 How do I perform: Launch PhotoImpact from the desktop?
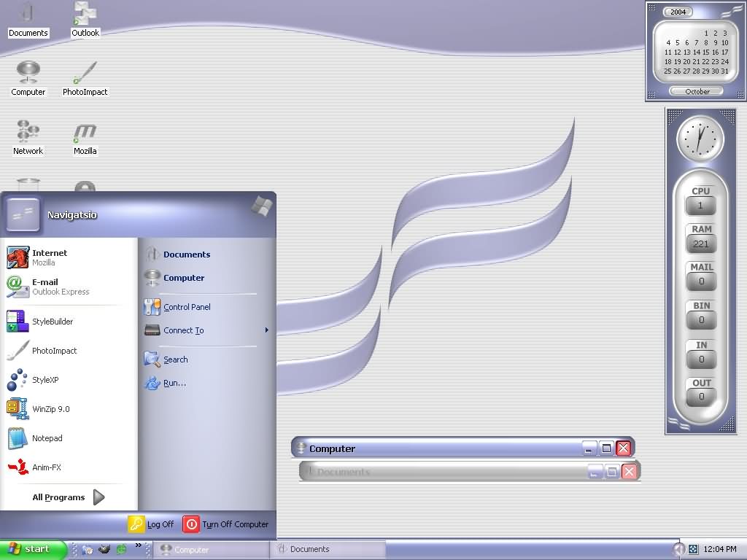[85, 79]
